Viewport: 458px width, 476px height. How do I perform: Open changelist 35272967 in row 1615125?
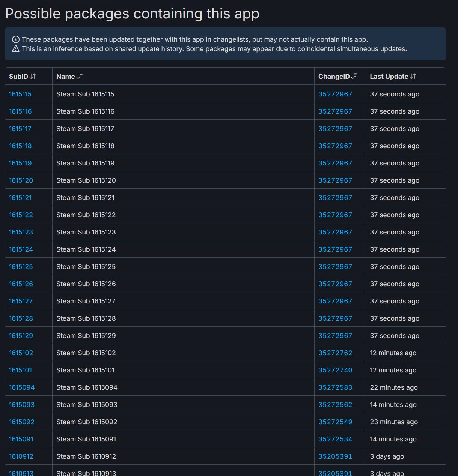pyautogui.click(x=335, y=267)
